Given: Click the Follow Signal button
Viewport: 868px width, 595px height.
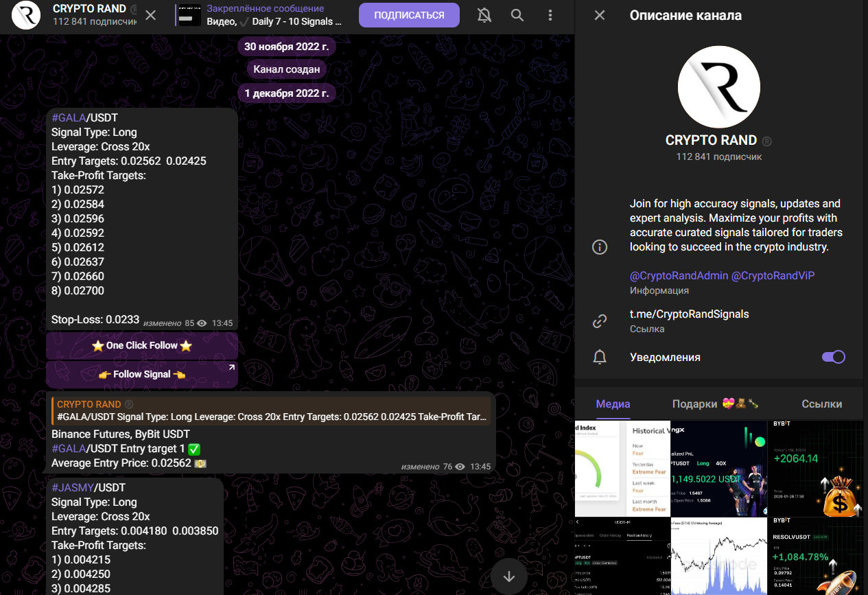Looking at the screenshot, I should click(x=142, y=375).
